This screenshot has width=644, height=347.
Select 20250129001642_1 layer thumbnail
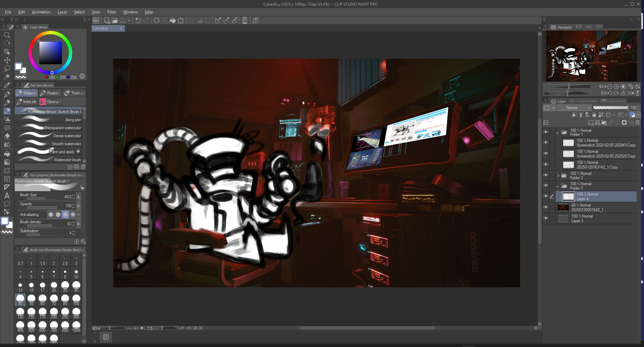(563, 208)
